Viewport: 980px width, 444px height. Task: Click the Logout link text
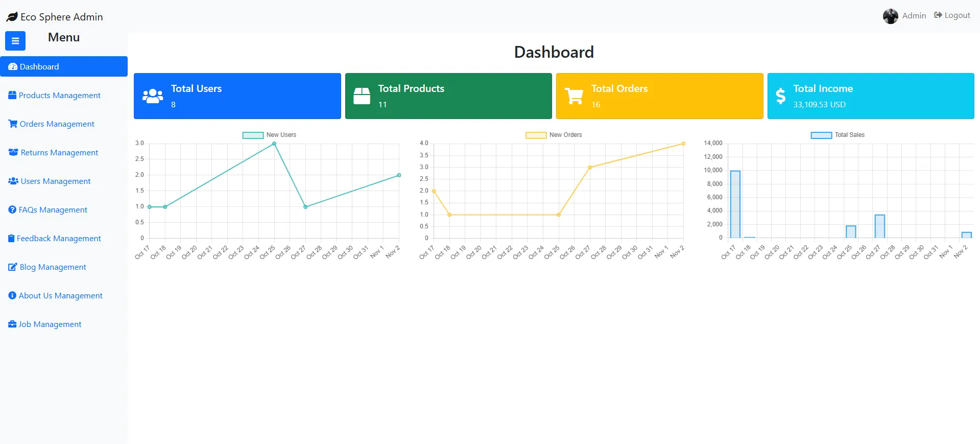[x=957, y=15]
